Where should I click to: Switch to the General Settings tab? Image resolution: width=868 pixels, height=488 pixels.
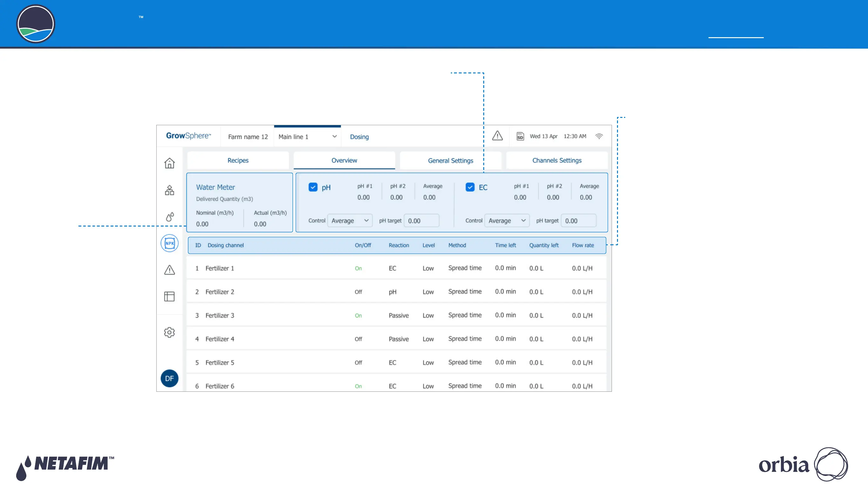click(x=451, y=160)
